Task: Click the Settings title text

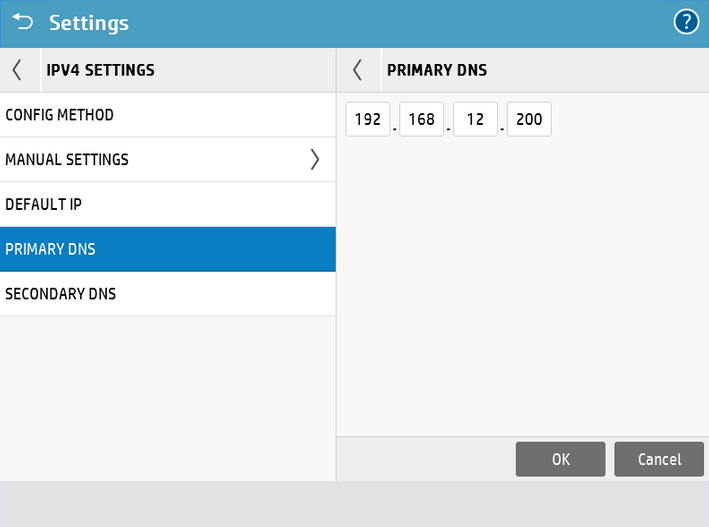Action: 89,22
